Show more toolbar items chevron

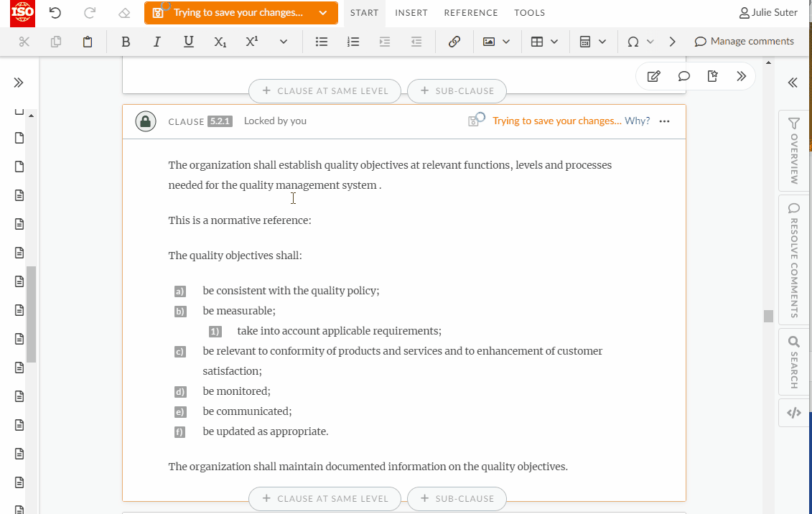(672, 42)
